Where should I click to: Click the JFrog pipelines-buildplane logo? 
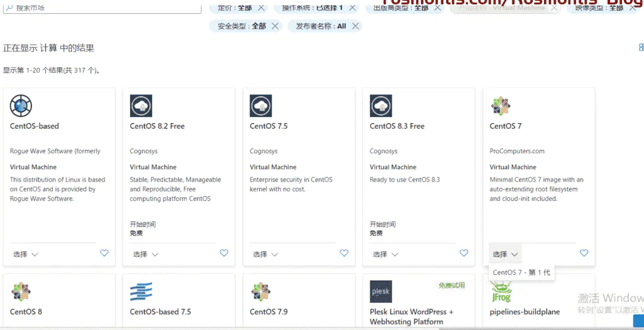(501, 292)
